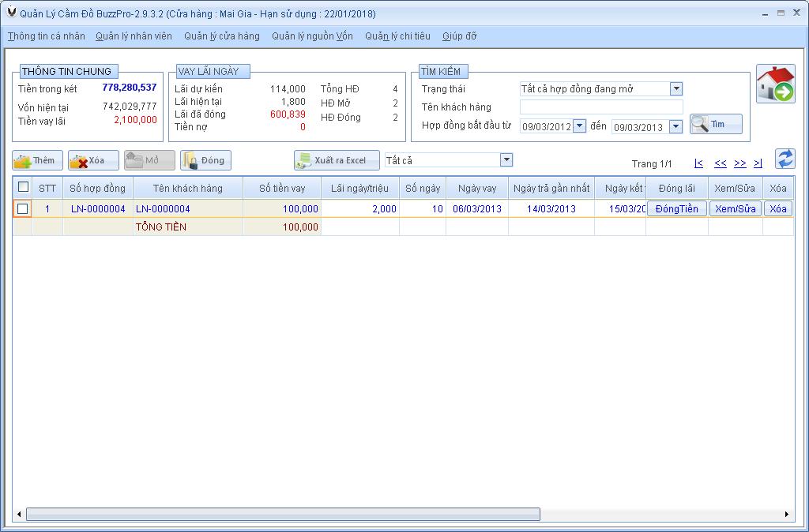Export the list with Xuất ra Excel
Viewport: 809px width, 532px height.
tap(337, 160)
